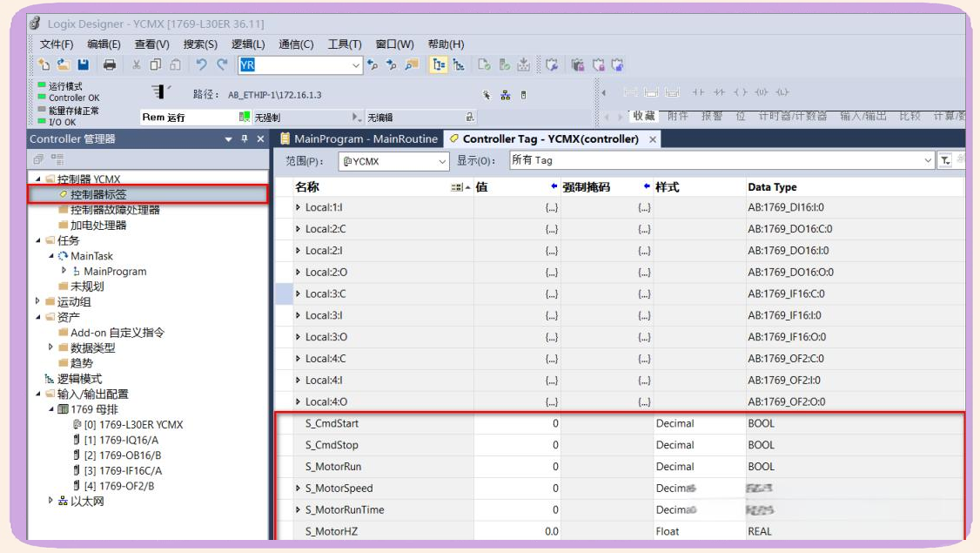980x553 pixels.
Task: Expand the 以太网 tree node
Action: [x=50, y=501]
